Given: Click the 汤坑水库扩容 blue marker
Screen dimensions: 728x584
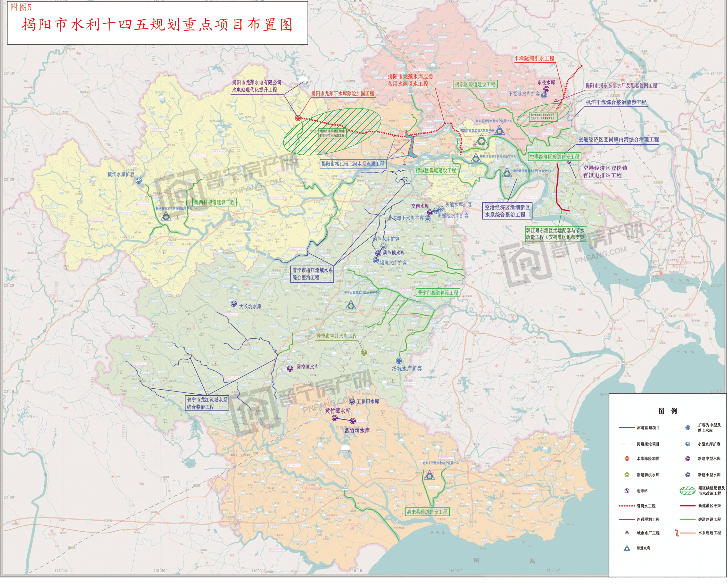Looking at the screenshot, I should click(399, 361).
